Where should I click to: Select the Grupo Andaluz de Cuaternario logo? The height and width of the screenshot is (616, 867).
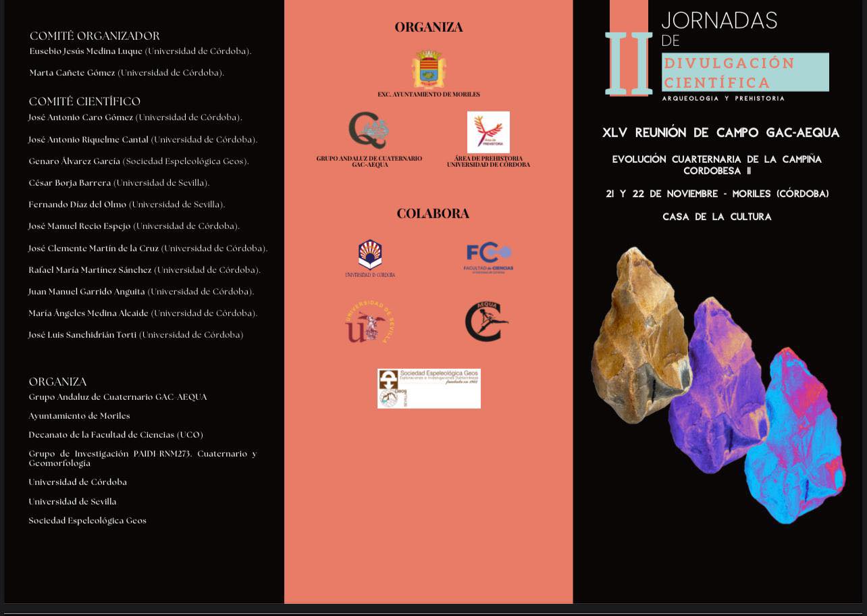(369, 130)
